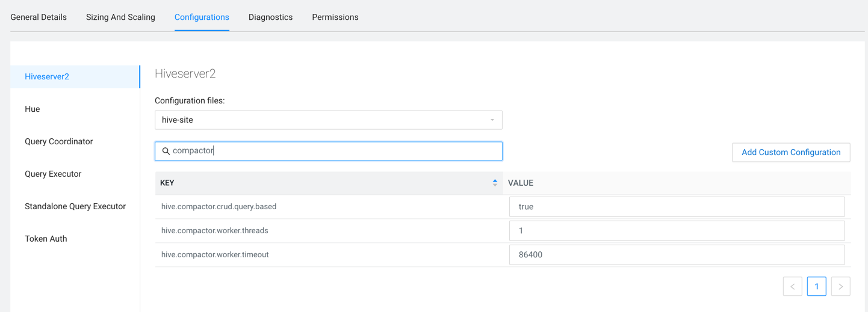Open the Diagnostics tab
The width and height of the screenshot is (868, 312).
click(x=270, y=17)
